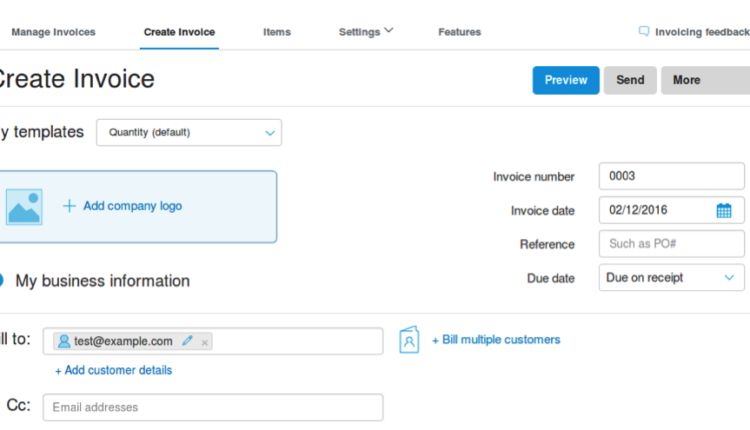Click the Add customer details link
The image size is (750, 430).
tap(113, 370)
